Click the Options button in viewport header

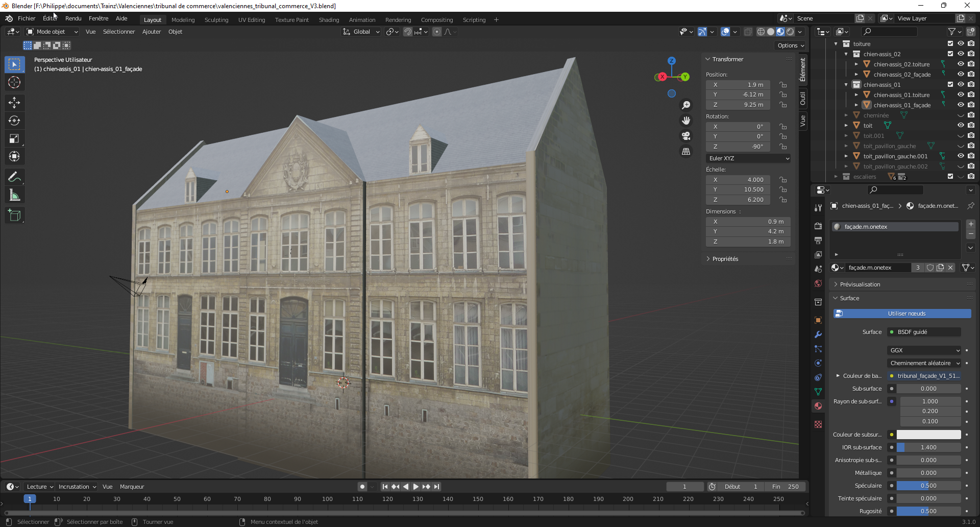pos(790,45)
